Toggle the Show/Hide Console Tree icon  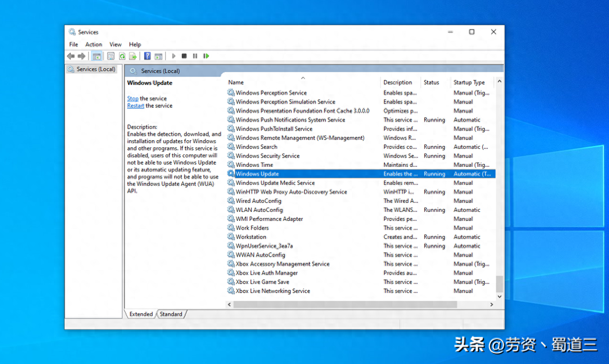tap(97, 56)
